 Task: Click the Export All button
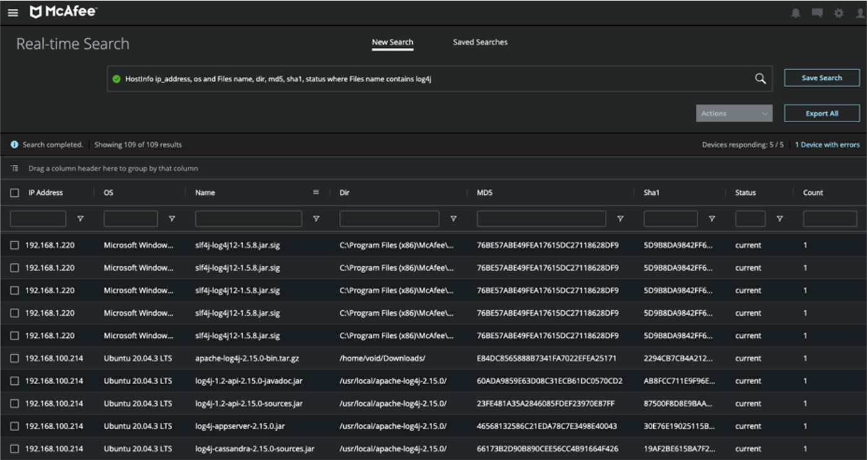pyautogui.click(x=822, y=113)
